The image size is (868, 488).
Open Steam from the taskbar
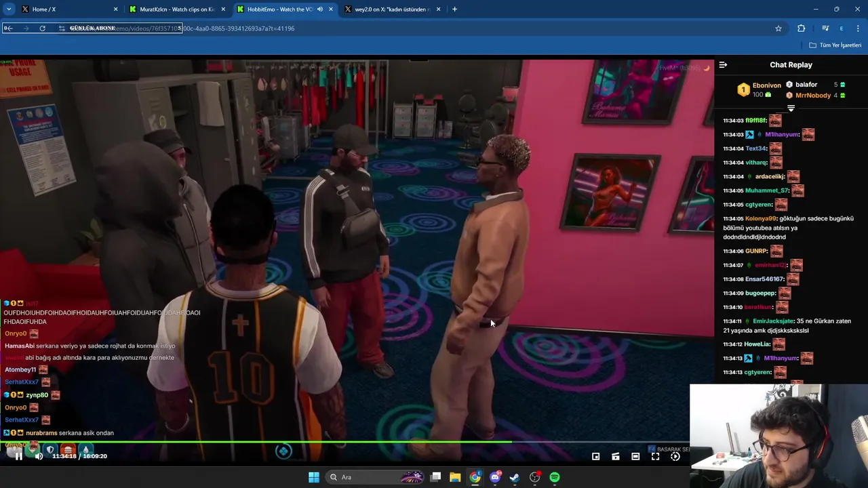coord(515,477)
